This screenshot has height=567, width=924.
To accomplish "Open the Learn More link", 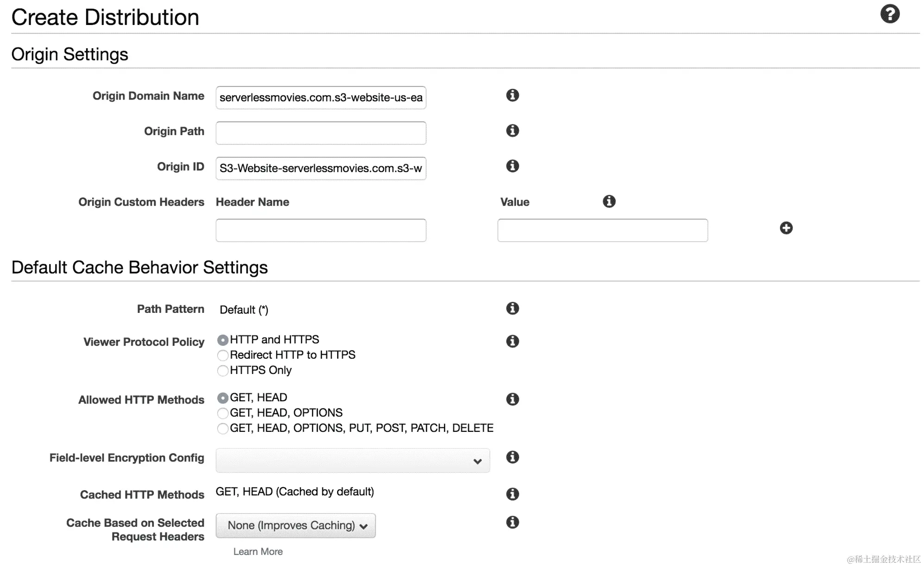I will coord(258,552).
